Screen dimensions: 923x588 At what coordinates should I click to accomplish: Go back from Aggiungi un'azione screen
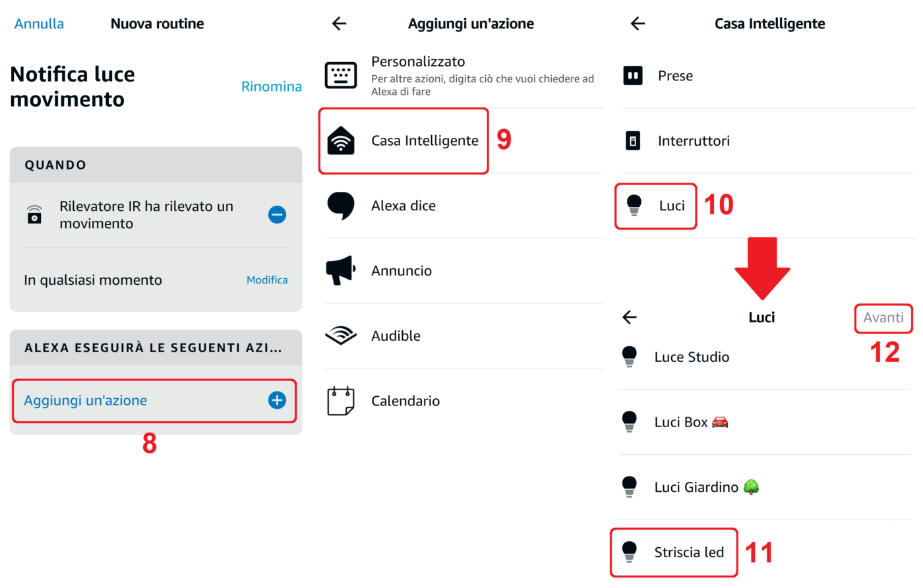[x=339, y=24]
